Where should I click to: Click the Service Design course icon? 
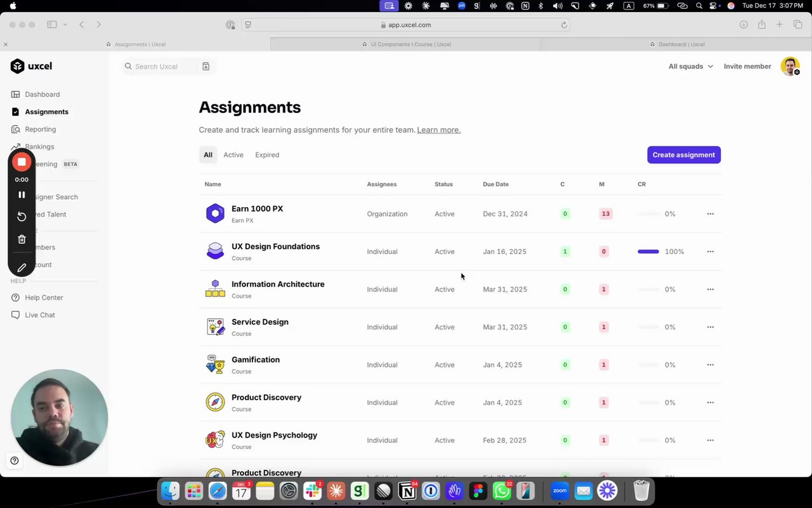(x=215, y=327)
